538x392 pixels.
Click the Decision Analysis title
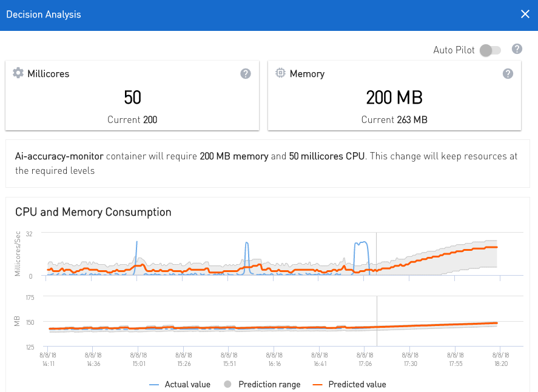(x=43, y=14)
